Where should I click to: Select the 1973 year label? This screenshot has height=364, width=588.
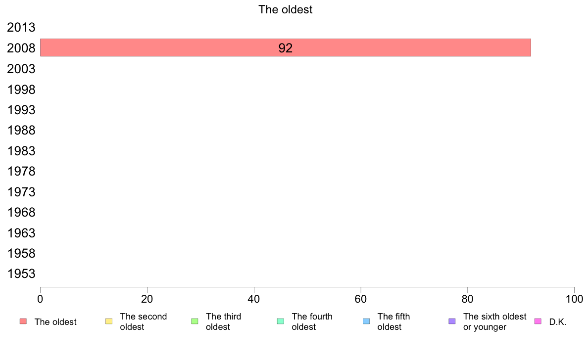tap(21, 192)
